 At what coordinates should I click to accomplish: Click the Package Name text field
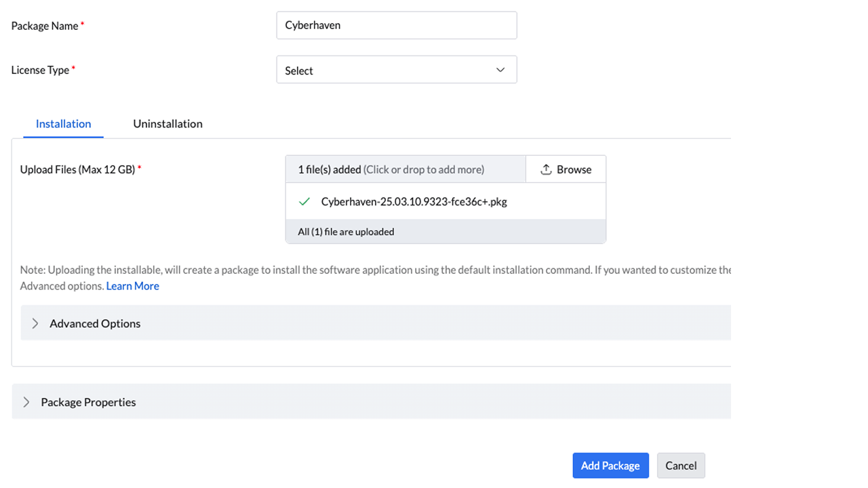[x=396, y=25]
